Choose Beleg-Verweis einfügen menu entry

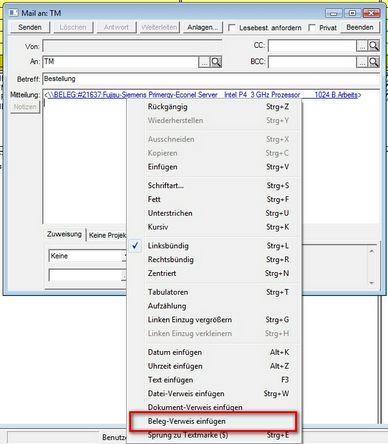click(x=214, y=421)
